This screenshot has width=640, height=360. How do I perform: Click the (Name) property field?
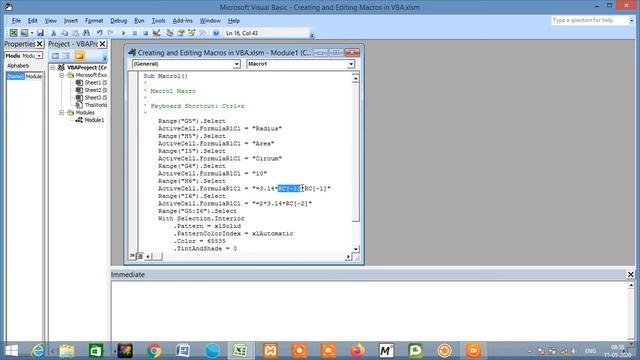(24, 76)
